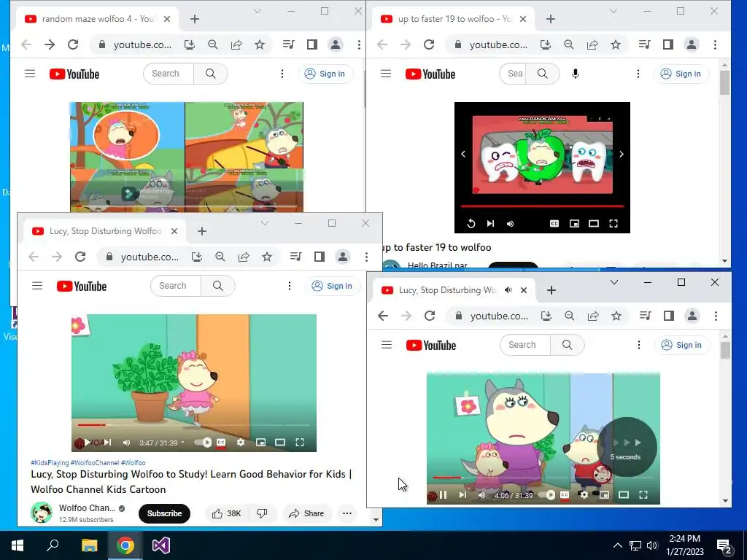The width and height of the screenshot is (747, 560).
Task: Switch theater mode in up to faster 19 player
Action: coord(594,223)
